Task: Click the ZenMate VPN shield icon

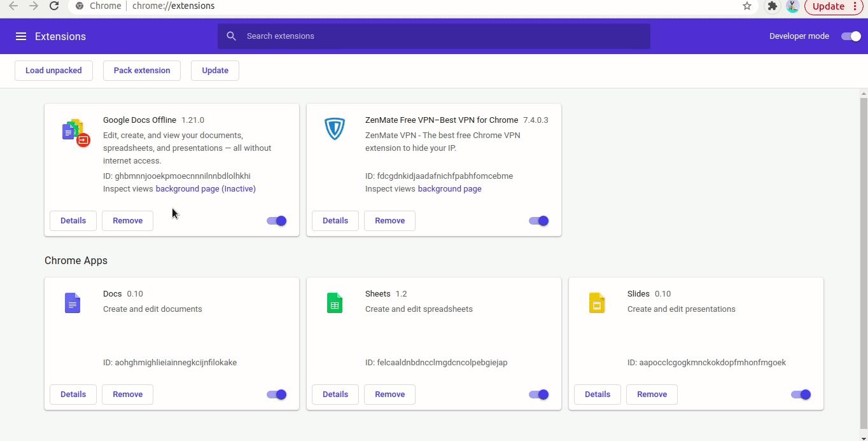Action: coord(335,129)
